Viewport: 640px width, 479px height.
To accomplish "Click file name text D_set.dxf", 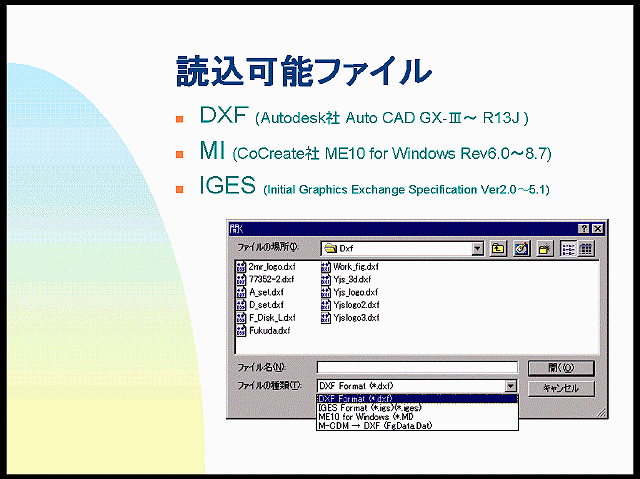I will point(266,305).
